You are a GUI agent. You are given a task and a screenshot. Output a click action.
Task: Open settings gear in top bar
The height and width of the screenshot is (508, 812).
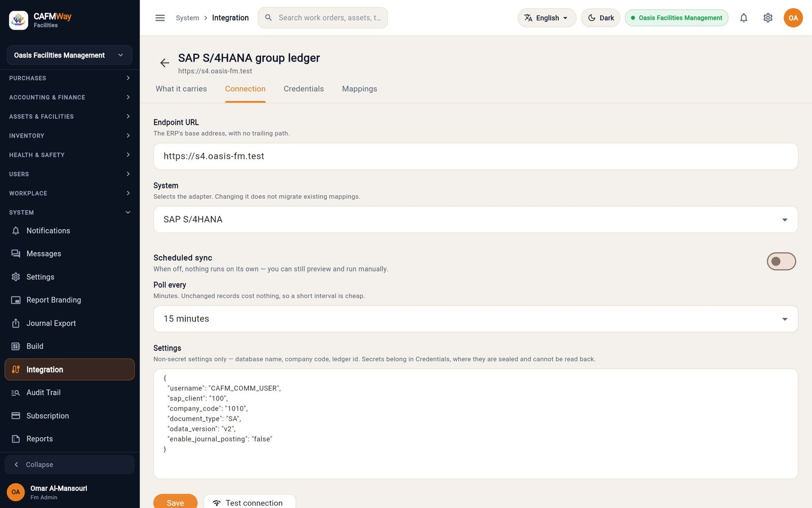[x=768, y=18]
